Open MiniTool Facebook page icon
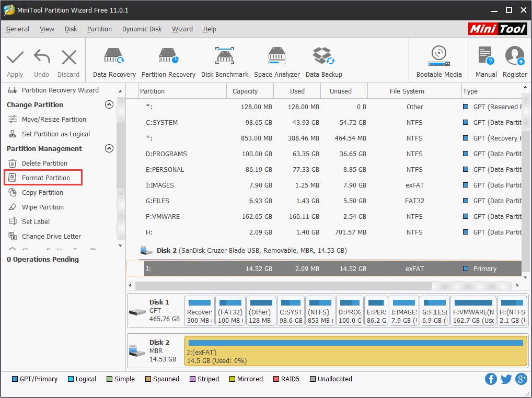Screen dimensions: 532x398 [x=491, y=379]
